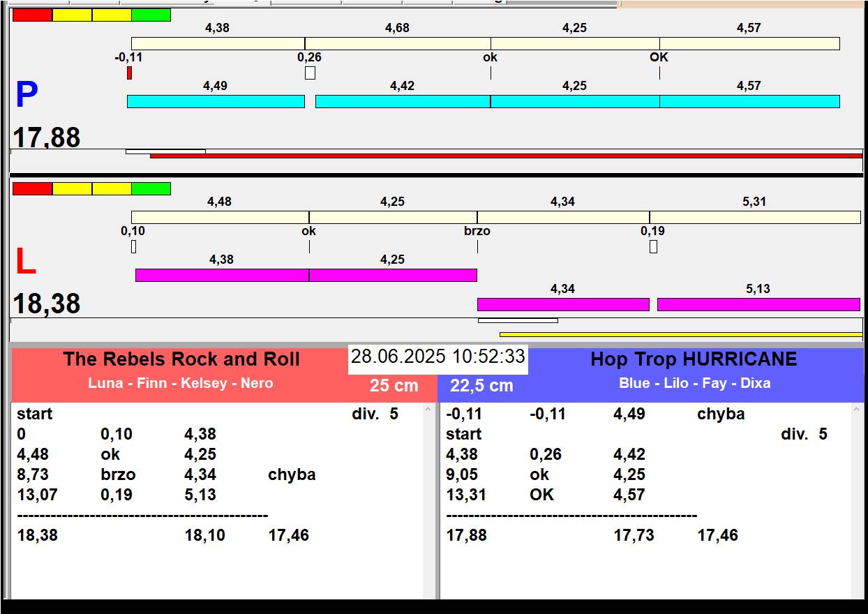Click the green start light in lane L

click(151, 188)
